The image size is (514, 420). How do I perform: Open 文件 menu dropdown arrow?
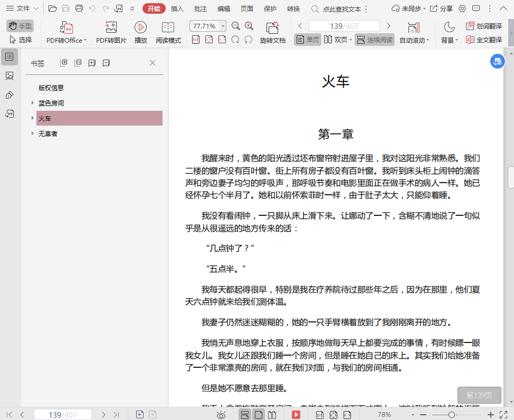36,8
